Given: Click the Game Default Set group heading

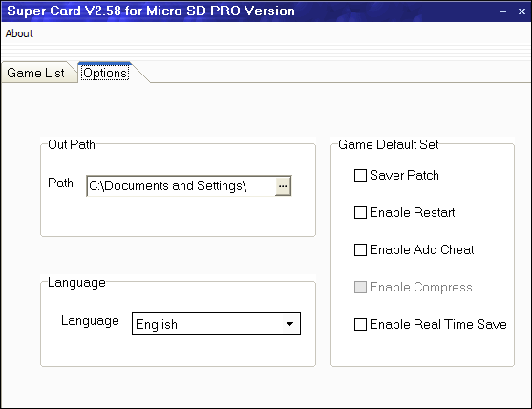Looking at the screenshot, I should tap(389, 144).
